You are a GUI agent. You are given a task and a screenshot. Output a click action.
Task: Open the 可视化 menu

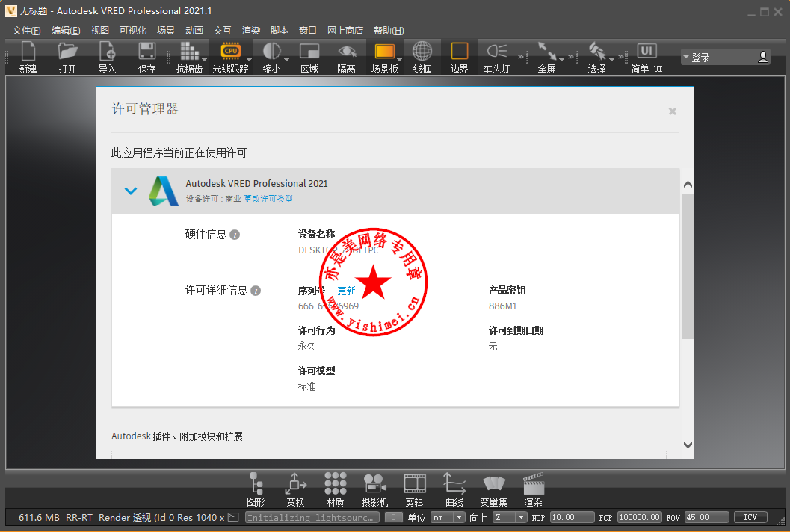click(x=133, y=30)
